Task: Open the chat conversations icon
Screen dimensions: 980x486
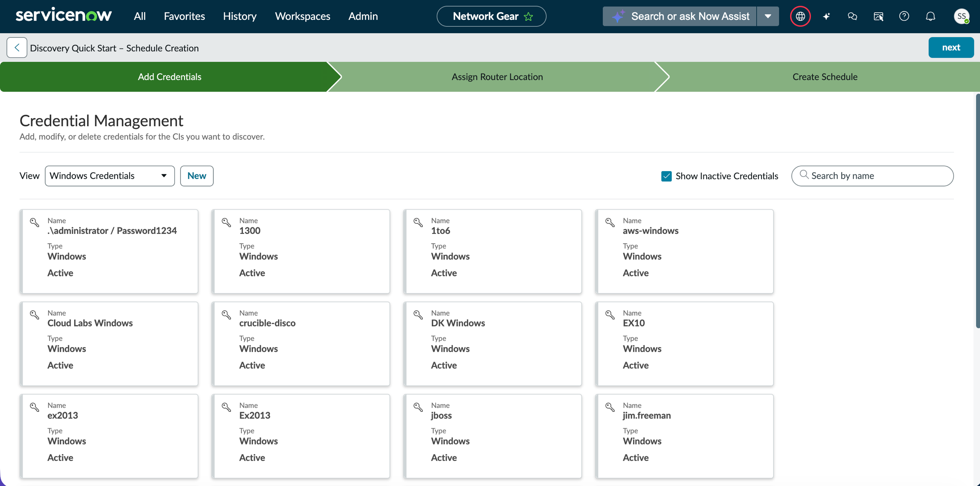Action: (852, 16)
